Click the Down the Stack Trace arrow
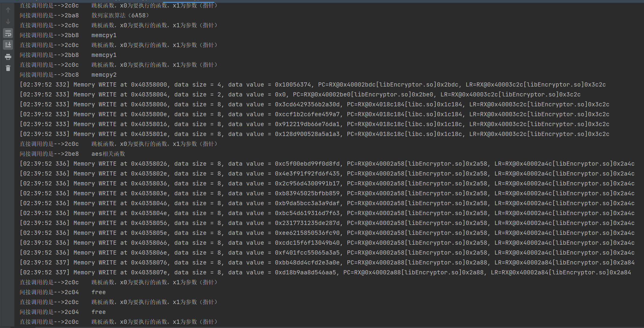 (8, 22)
